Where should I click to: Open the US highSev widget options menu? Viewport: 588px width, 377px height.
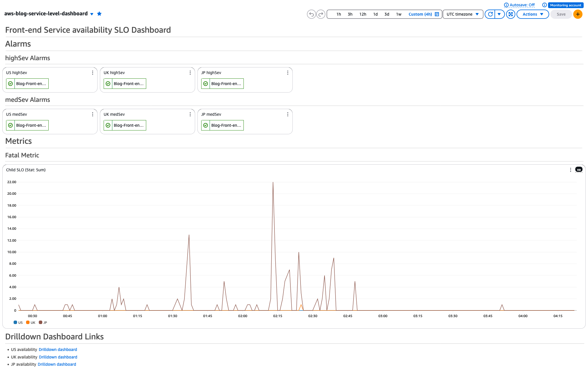click(93, 73)
